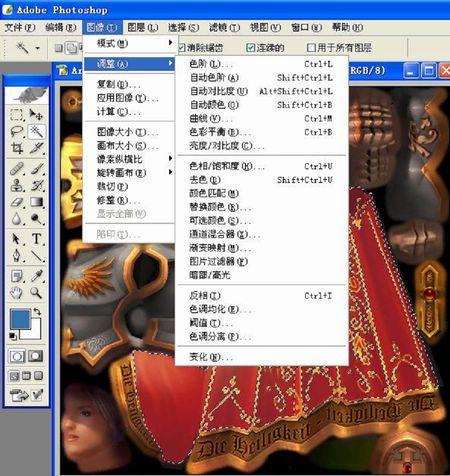Screen dimensions: 450x476
Task: Select the Brush tool
Action: [36, 169]
